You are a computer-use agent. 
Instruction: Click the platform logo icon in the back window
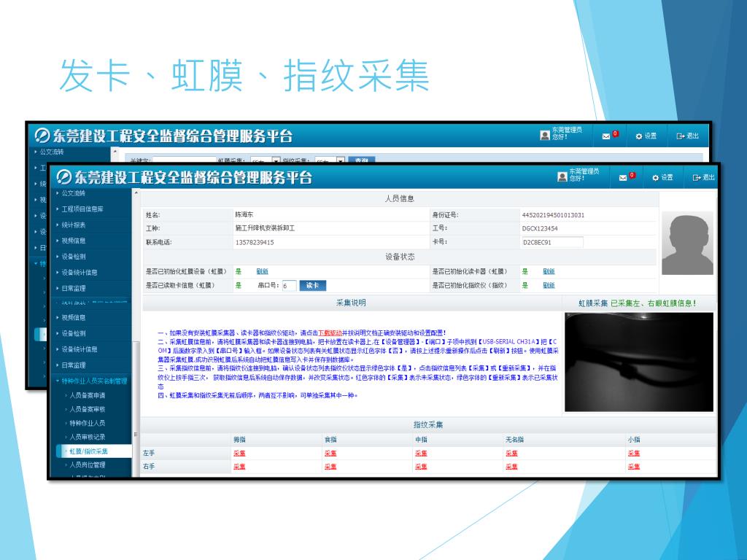[42, 136]
